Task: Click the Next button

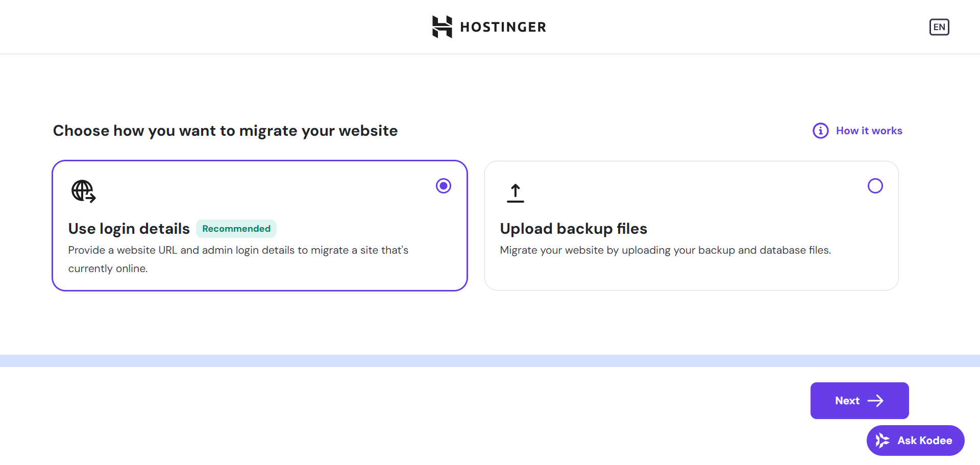Action: [x=860, y=401]
